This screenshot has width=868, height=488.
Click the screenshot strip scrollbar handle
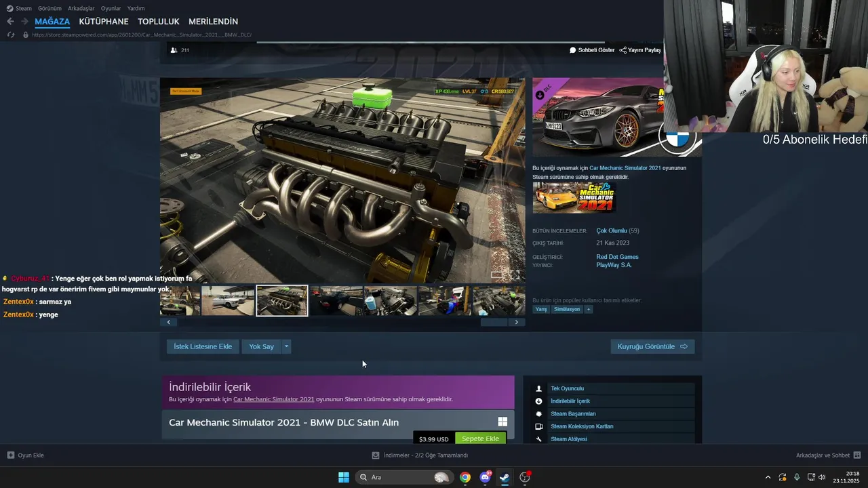[x=494, y=322]
